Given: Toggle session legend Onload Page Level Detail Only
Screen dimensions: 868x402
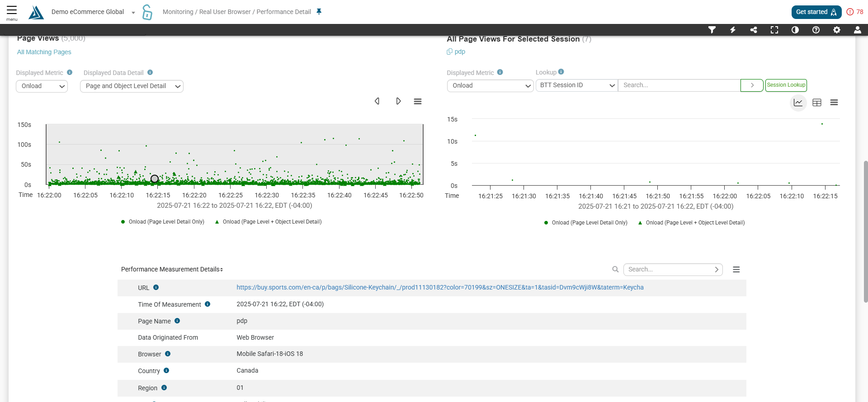Looking at the screenshot, I should [x=586, y=223].
